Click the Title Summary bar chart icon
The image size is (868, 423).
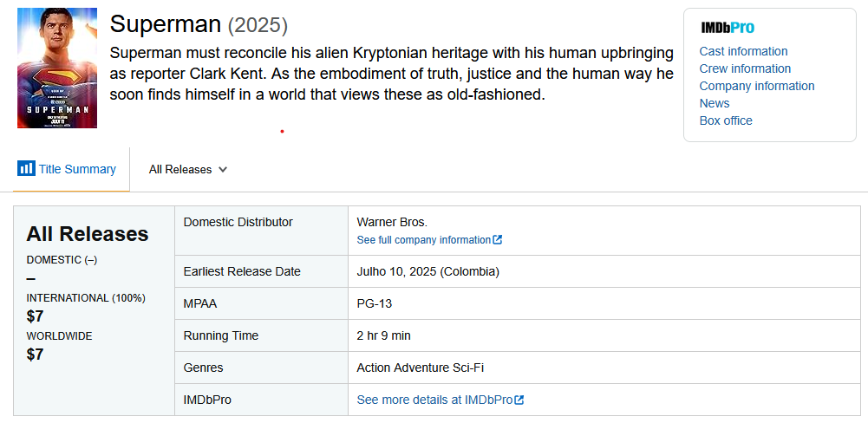[x=26, y=168]
